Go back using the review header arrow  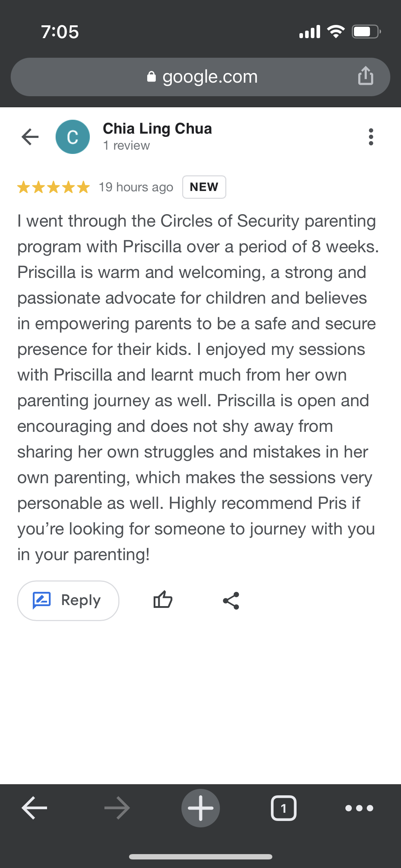30,137
